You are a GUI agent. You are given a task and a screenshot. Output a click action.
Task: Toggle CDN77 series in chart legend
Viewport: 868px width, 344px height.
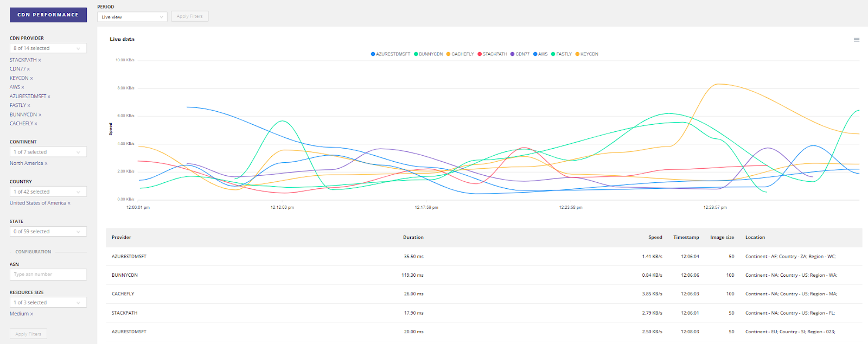pos(520,54)
